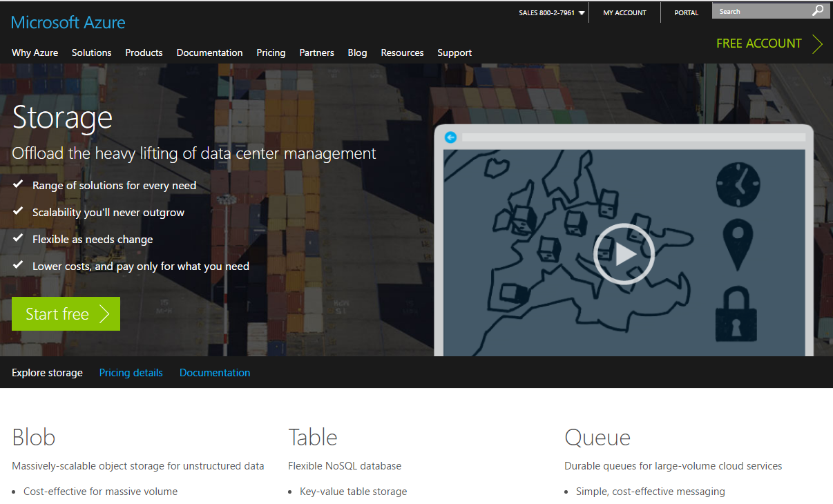Play the storage overview video
Viewport: 833px width, 504px height.
(624, 254)
